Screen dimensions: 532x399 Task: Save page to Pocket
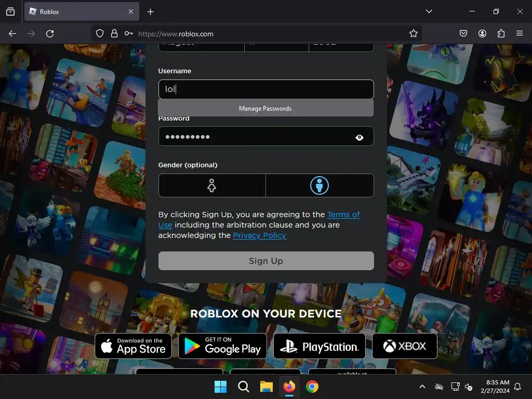point(463,34)
